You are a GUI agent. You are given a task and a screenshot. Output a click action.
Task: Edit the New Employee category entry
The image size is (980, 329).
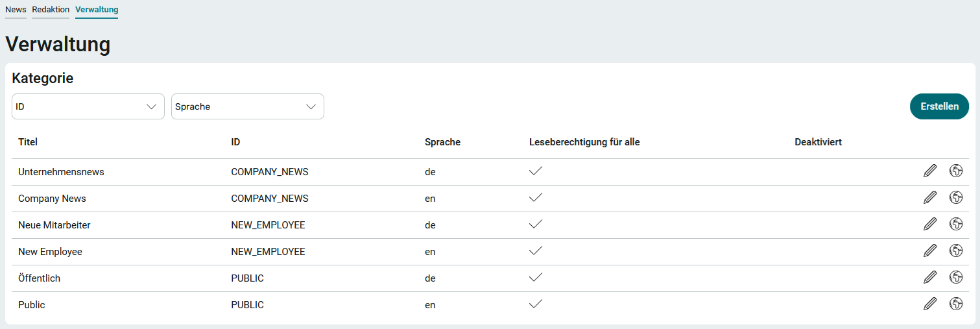[x=930, y=251]
